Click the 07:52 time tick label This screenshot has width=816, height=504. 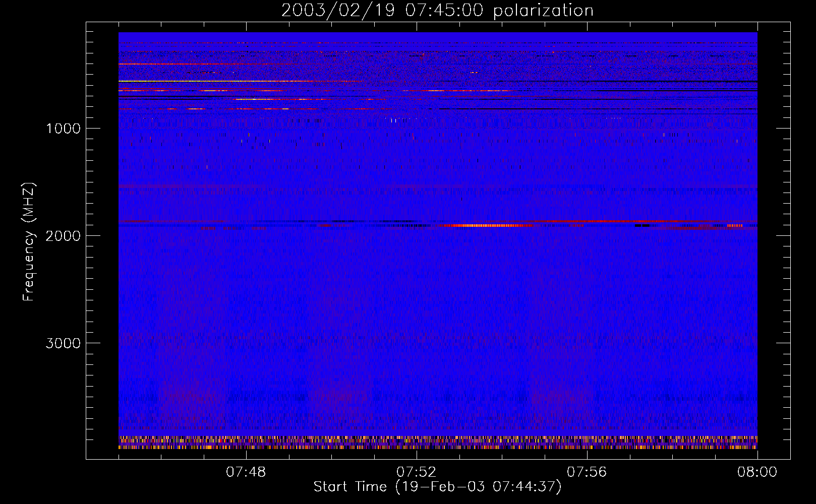[417, 472]
